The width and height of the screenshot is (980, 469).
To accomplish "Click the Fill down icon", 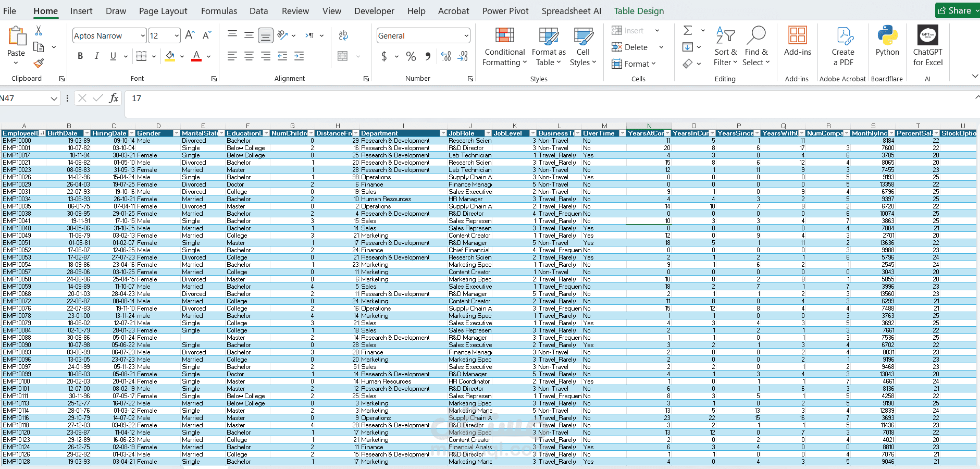I will pos(688,47).
